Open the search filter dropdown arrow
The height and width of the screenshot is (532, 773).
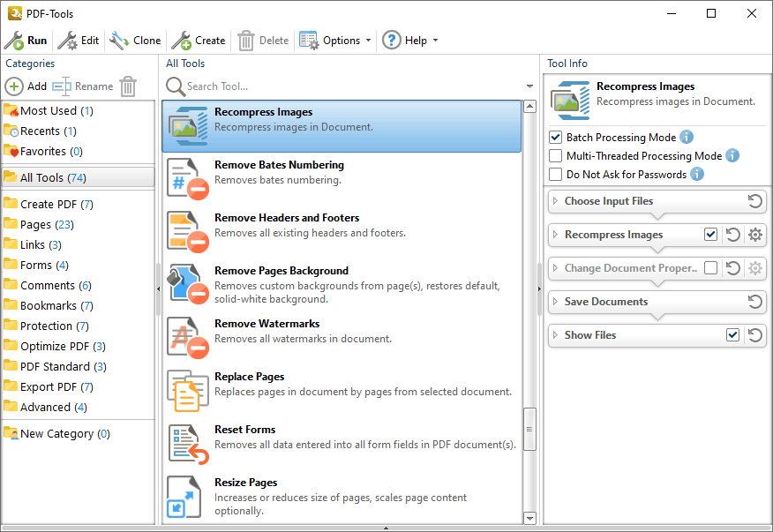530,86
